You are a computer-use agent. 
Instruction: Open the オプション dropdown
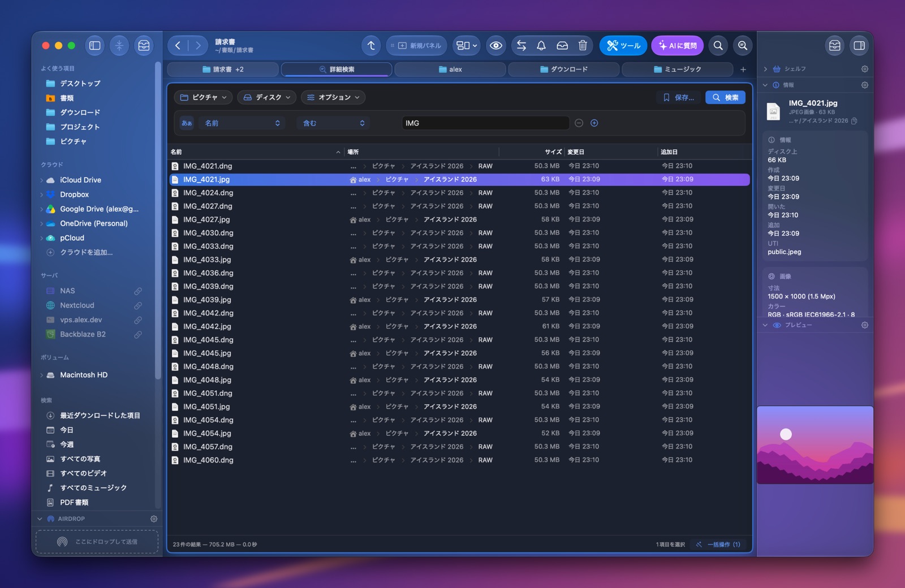(x=333, y=98)
